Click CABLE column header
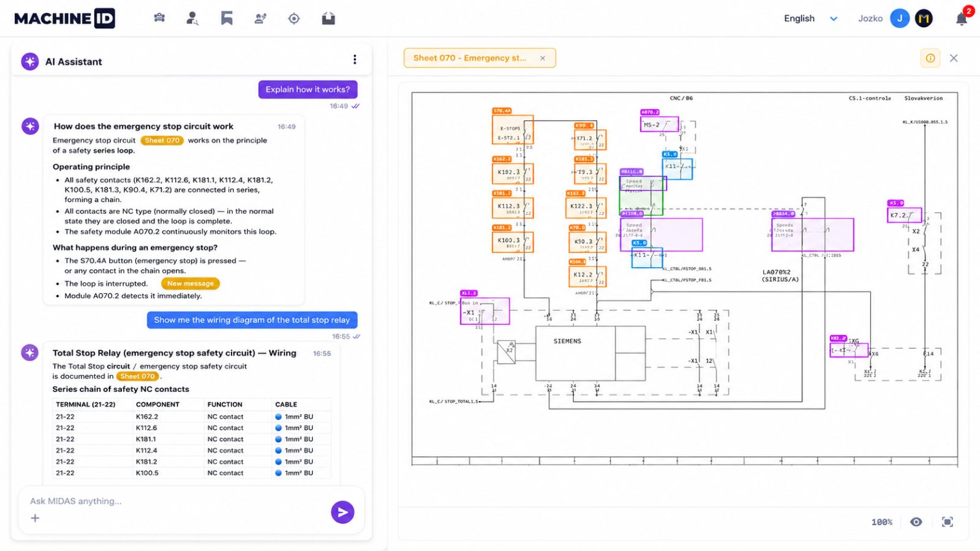Viewport: 980px width, 551px height. [x=286, y=405]
